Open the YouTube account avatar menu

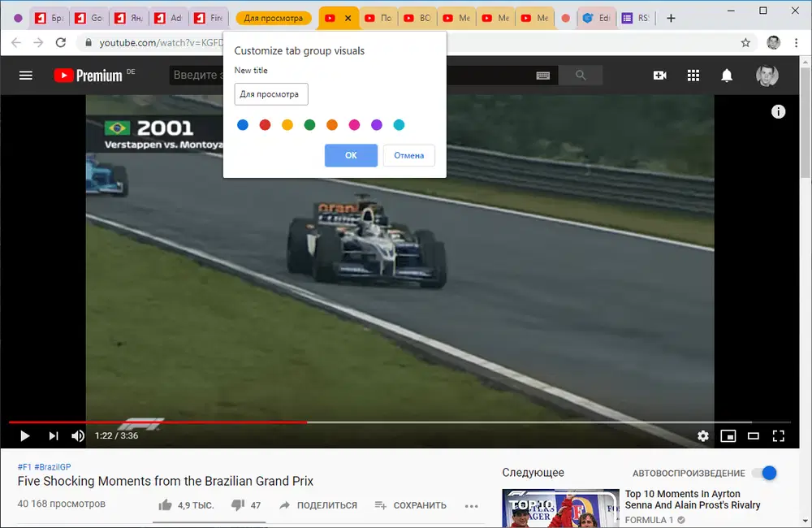click(767, 76)
